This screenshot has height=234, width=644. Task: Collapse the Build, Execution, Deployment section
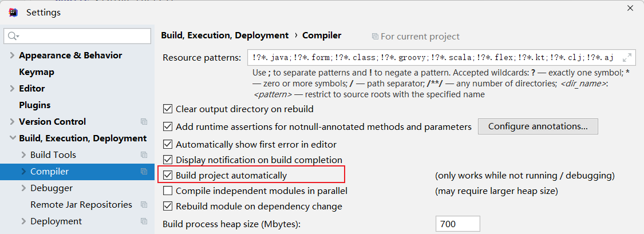[12, 138]
